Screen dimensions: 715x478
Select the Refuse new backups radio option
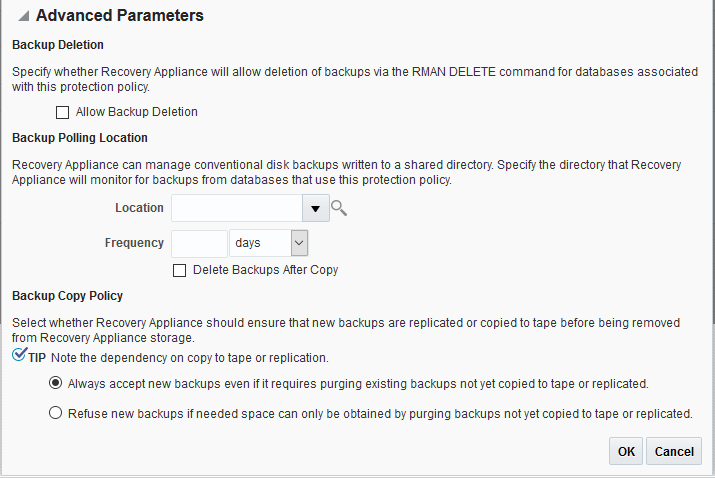(56, 412)
